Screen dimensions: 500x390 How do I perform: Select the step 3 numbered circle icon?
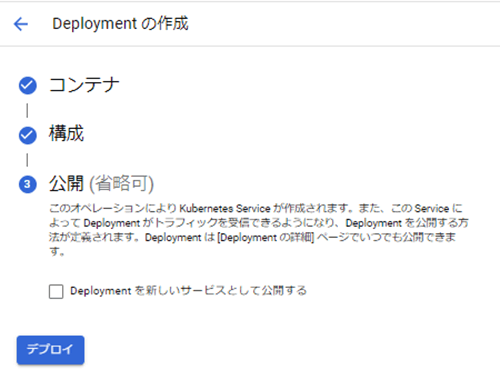click(28, 184)
